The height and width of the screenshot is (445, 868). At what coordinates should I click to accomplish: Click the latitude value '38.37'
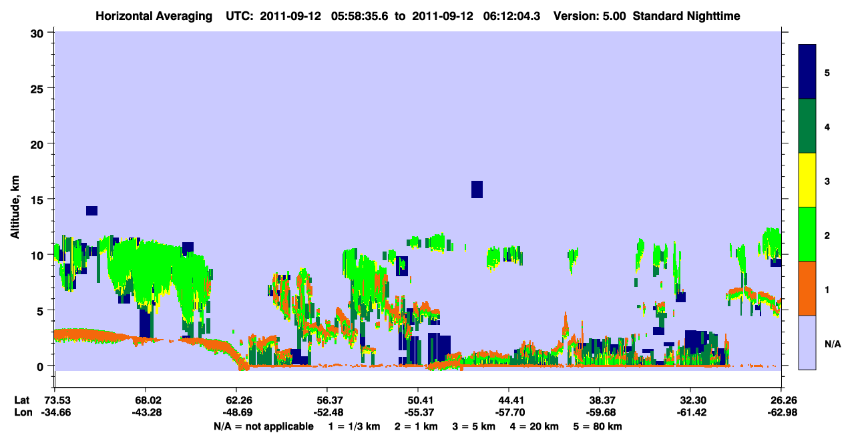tap(602, 400)
